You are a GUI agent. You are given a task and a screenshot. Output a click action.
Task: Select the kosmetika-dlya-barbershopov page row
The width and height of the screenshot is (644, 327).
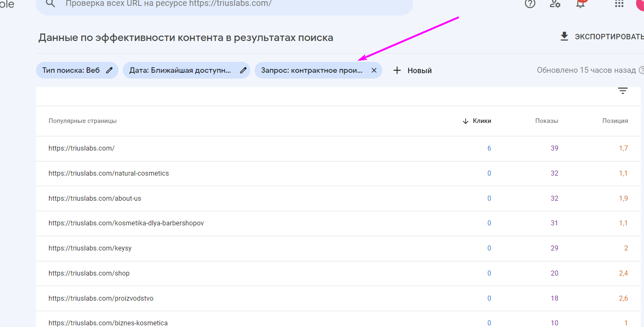coord(338,223)
